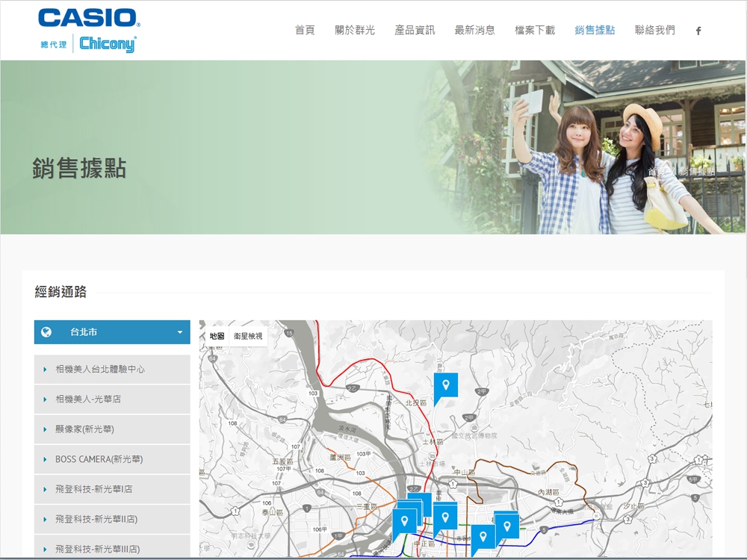This screenshot has width=747, height=560.
Task: Click the 內湖區 label on the map
Action: tap(548, 492)
